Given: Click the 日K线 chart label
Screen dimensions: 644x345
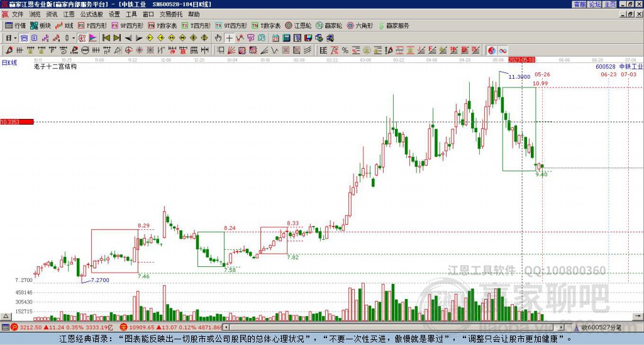Looking at the screenshot, I should [x=9, y=62].
